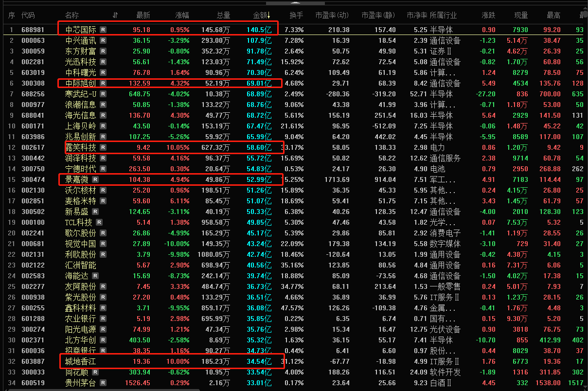Image resolution: width=588 pixels, height=391 pixels.
Task: Click the R badge beside 中科曙光
Action: coord(103,72)
